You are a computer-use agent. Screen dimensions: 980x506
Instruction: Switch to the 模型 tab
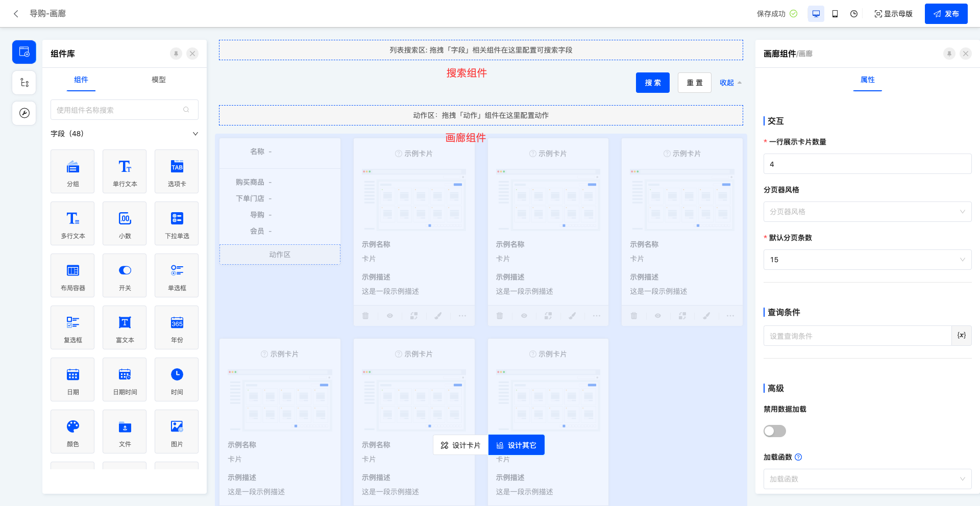[159, 80]
